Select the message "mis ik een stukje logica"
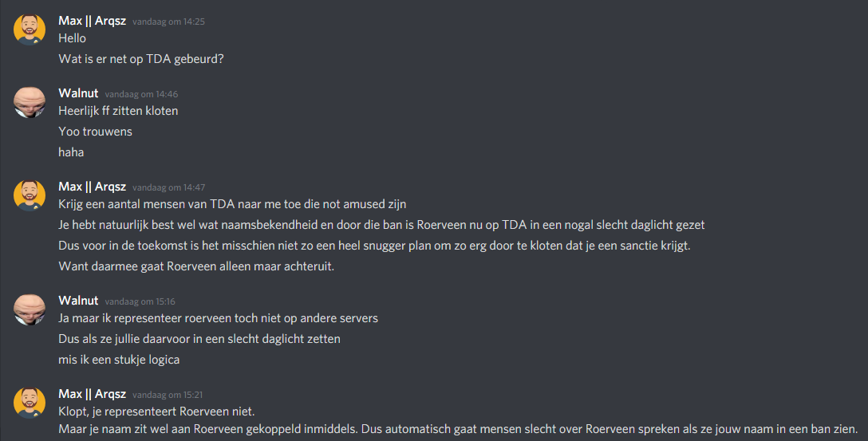The height and width of the screenshot is (441, 868). click(119, 360)
